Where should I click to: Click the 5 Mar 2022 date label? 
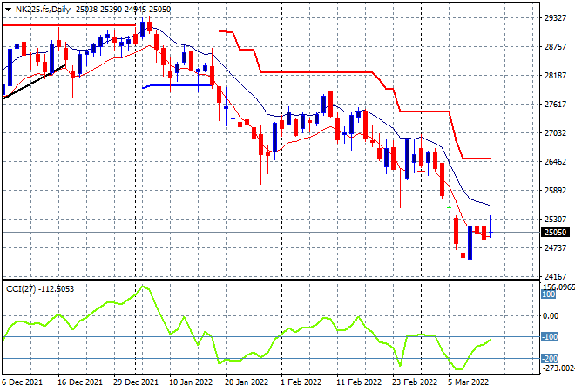point(468,382)
